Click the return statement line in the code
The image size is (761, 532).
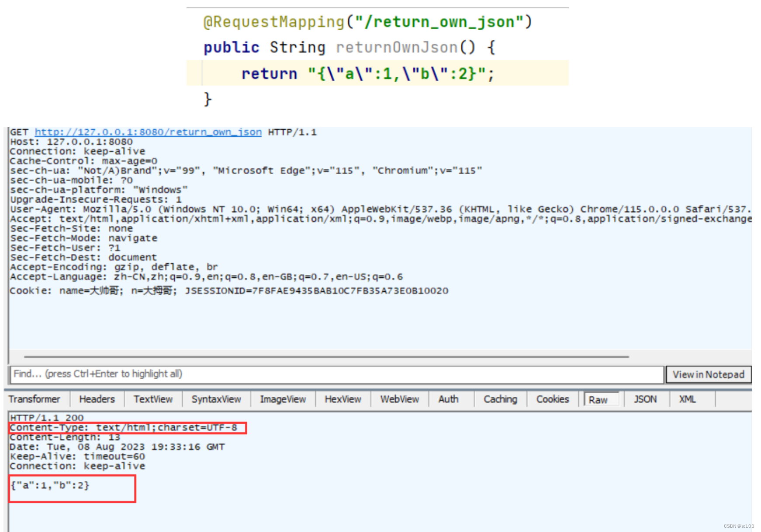click(x=368, y=73)
